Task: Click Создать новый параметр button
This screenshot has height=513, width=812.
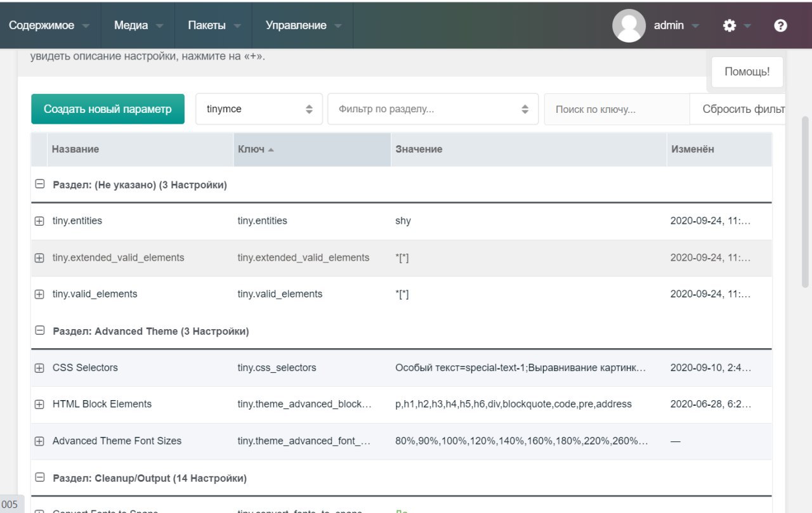Action: (x=108, y=109)
